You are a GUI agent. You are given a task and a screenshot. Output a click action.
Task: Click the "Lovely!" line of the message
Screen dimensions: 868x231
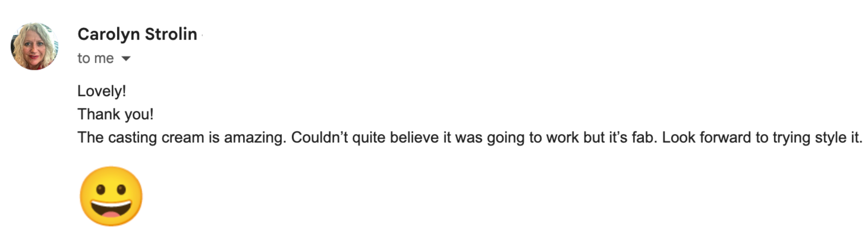(102, 91)
